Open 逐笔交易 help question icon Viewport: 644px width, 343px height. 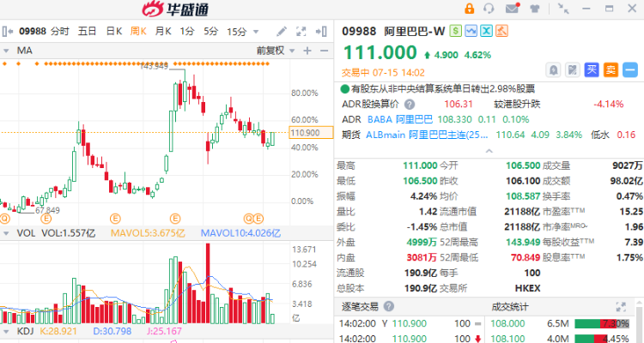[x=388, y=306]
